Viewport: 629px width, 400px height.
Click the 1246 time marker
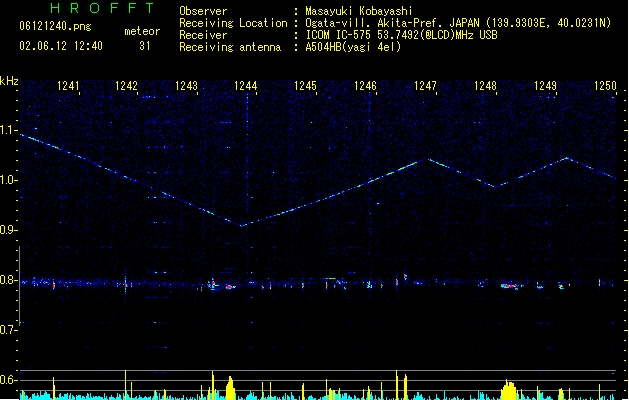pos(365,85)
